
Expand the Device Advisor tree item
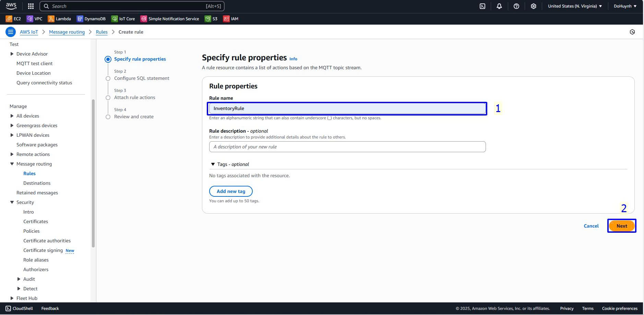click(12, 54)
